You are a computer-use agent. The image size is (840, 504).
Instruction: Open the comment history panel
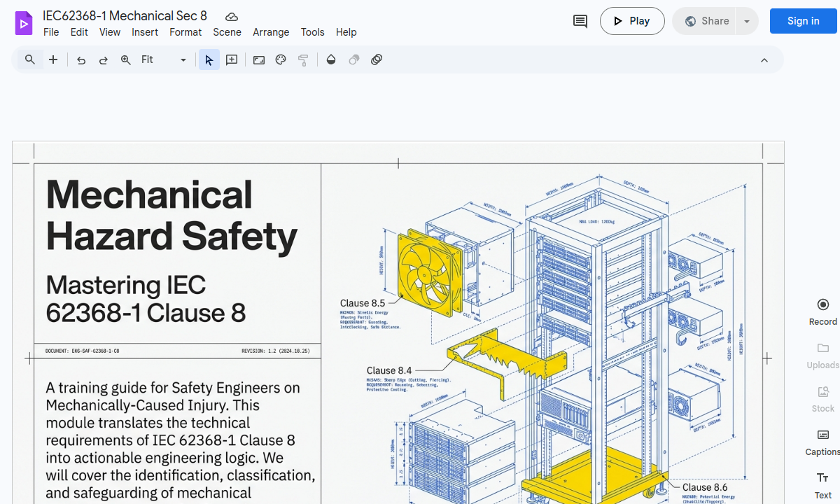click(x=580, y=21)
